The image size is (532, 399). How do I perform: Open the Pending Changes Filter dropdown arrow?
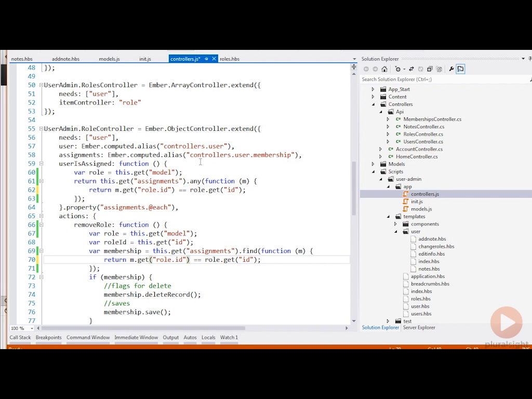click(x=404, y=70)
